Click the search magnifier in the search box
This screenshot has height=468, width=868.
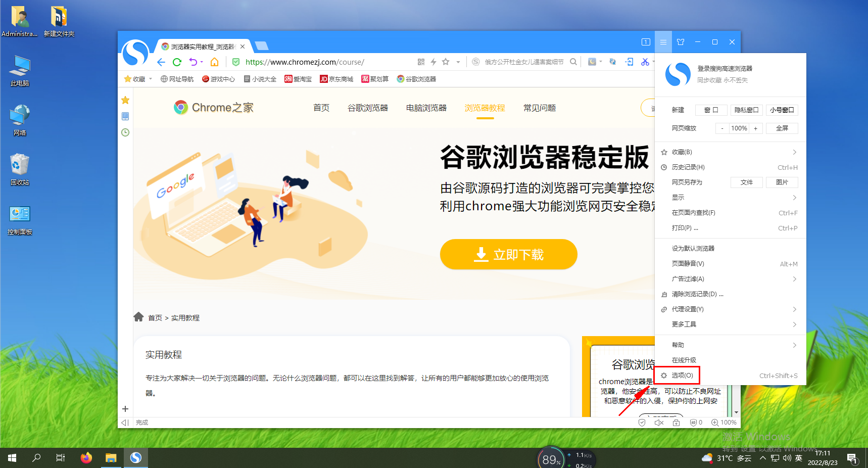click(x=573, y=62)
